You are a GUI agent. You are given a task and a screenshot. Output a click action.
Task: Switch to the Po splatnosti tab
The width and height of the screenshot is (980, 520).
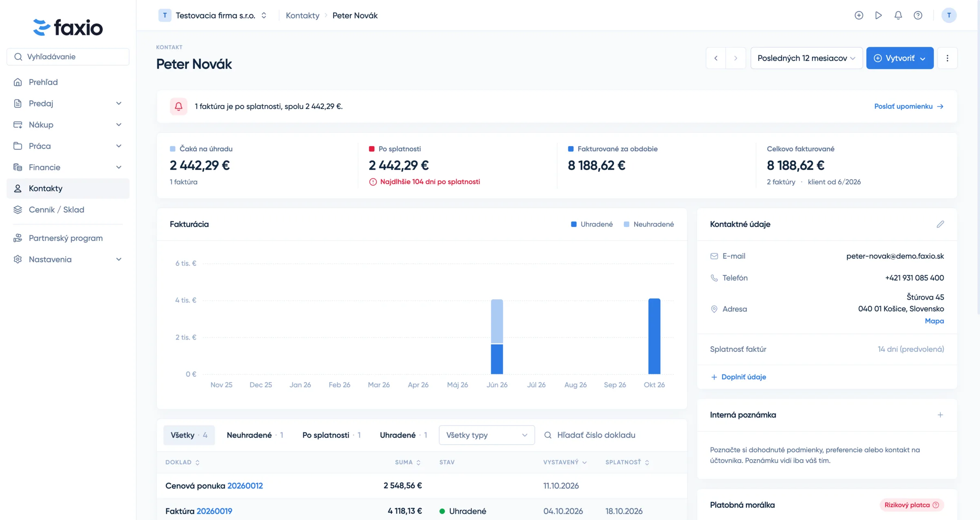tap(331, 435)
